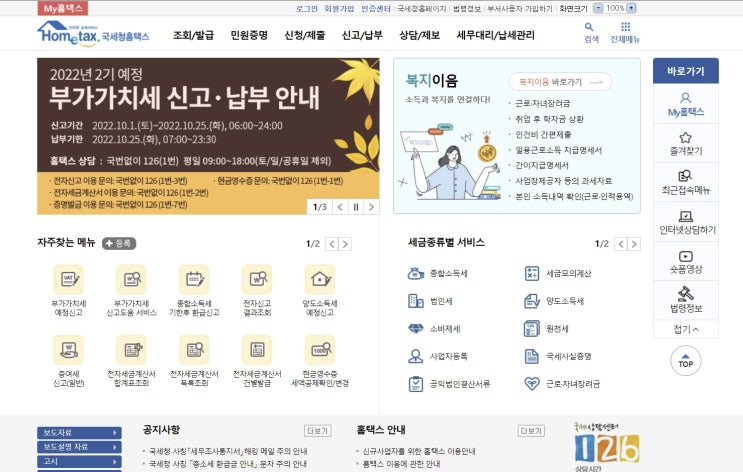
Task: Open 상담/제보 menu
Action: tap(419, 35)
